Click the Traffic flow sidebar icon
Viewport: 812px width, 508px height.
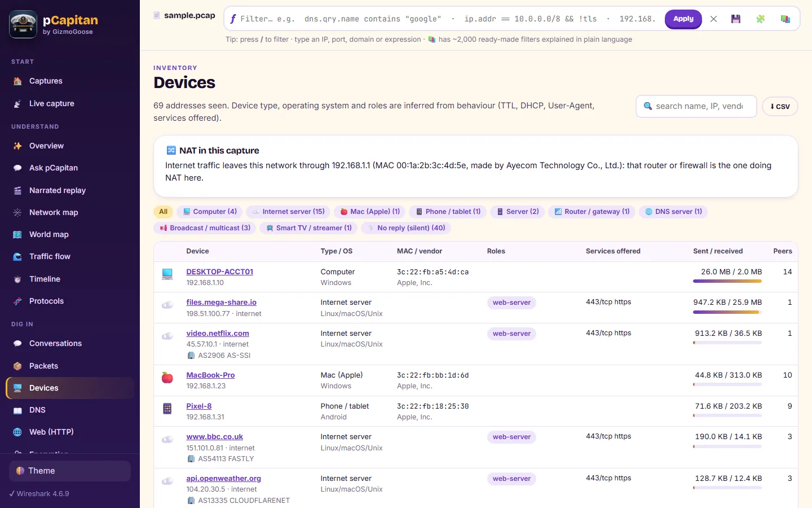pyautogui.click(x=17, y=257)
